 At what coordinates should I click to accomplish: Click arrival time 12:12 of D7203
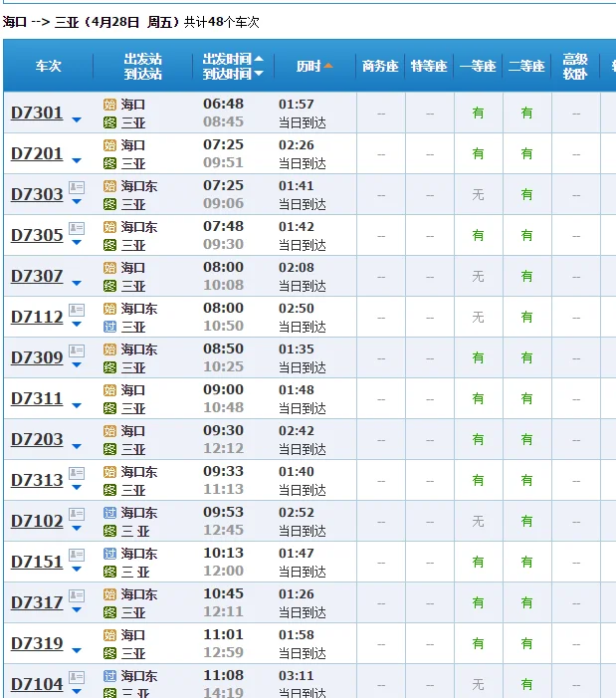click(223, 448)
